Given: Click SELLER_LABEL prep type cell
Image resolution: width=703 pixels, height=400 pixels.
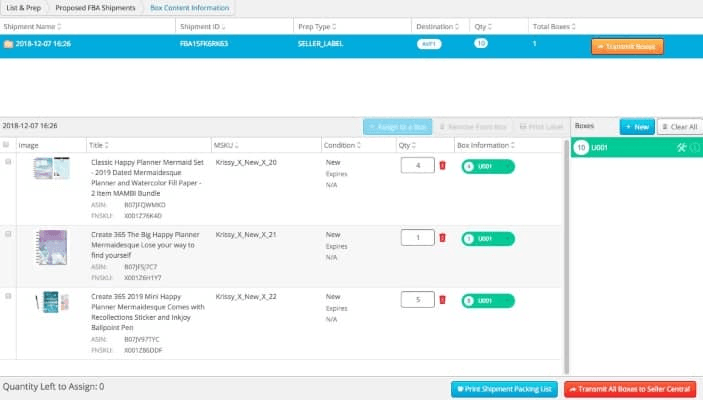Looking at the screenshot, I should point(321,43).
